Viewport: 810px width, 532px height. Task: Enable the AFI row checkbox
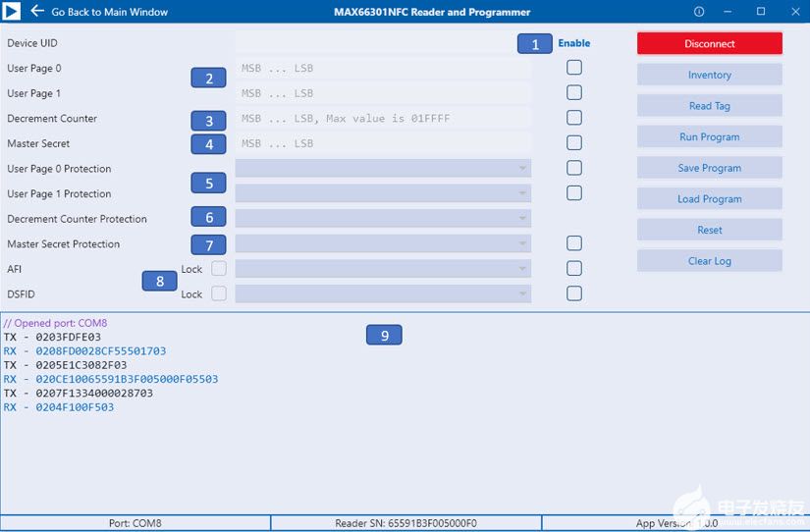[574, 269]
